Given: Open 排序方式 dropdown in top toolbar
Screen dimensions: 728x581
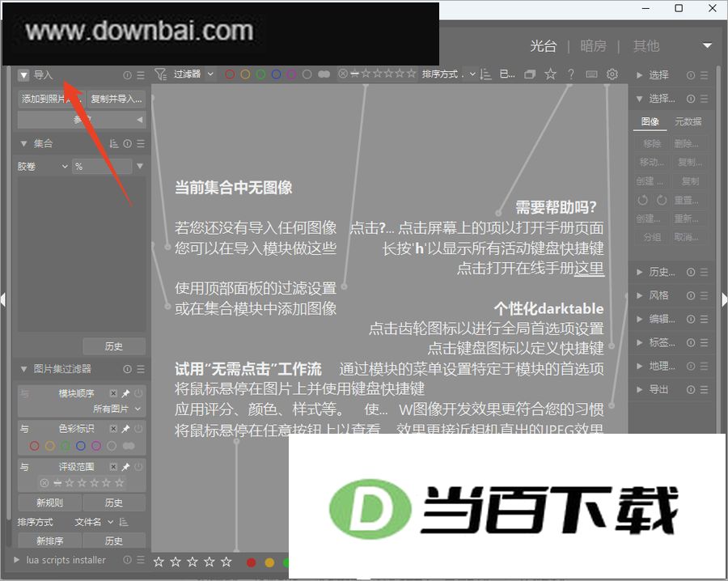Looking at the screenshot, I should pyautogui.click(x=448, y=74).
